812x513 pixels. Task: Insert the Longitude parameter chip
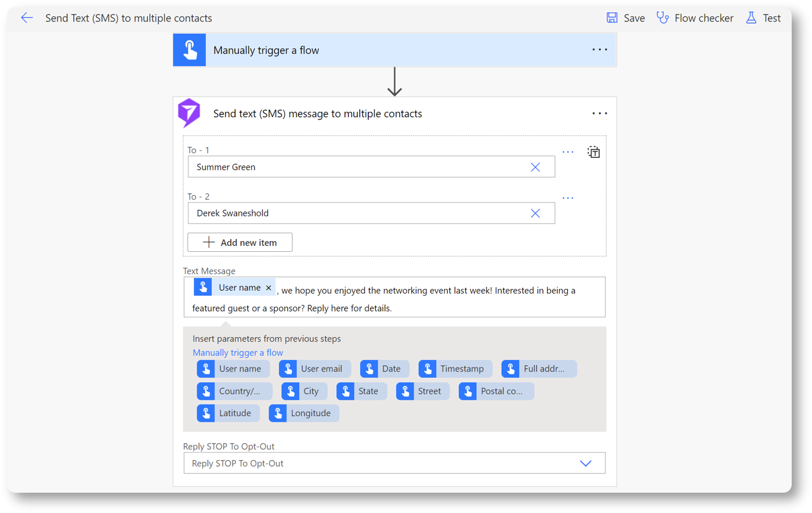click(304, 413)
